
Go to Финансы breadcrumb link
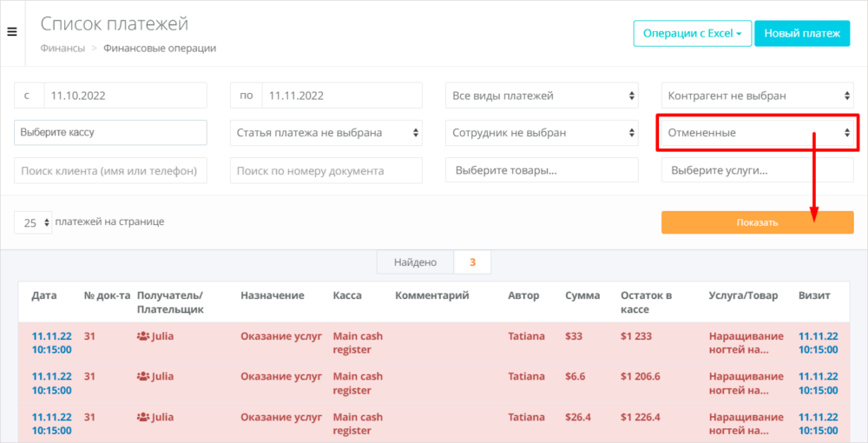click(62, 49)
